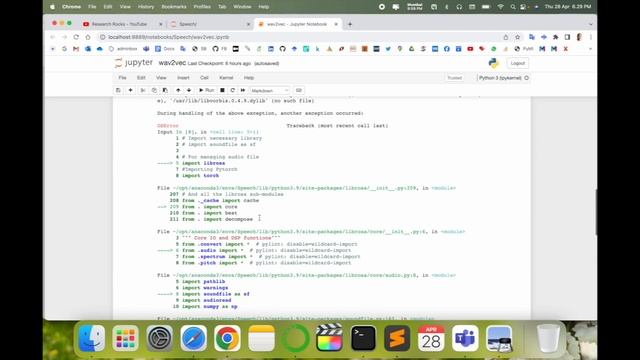Open Jupyter Edit menu

point(141,78)
